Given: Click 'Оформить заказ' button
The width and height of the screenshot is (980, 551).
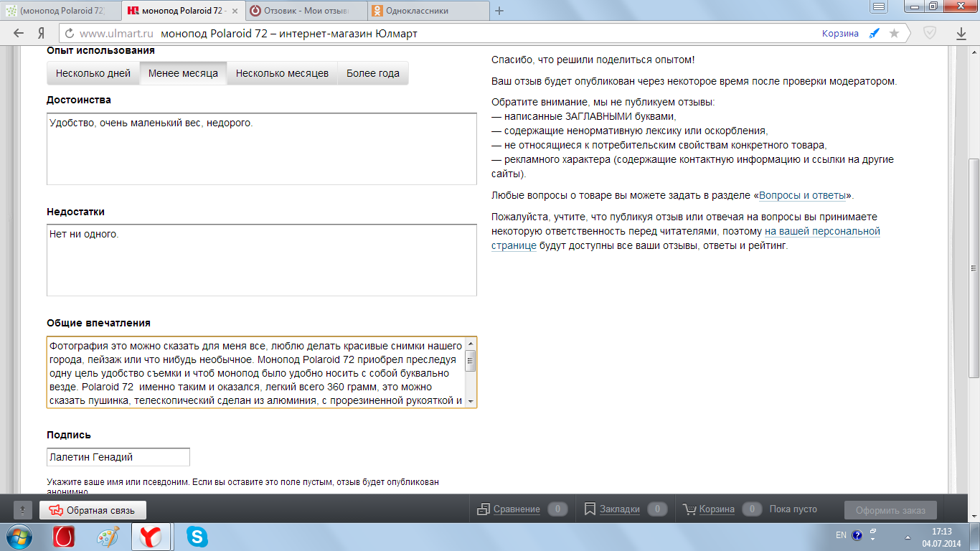Looking at the screenshot, I should point(890,510).
